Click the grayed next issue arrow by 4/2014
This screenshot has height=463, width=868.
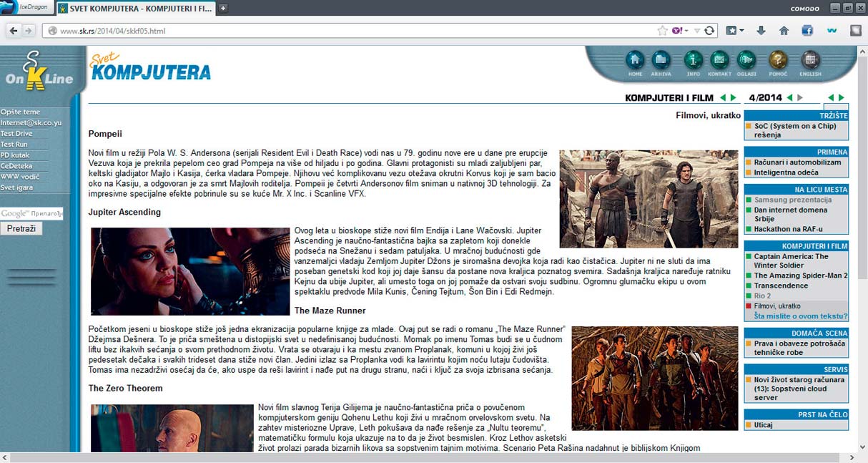coord(799,97)
